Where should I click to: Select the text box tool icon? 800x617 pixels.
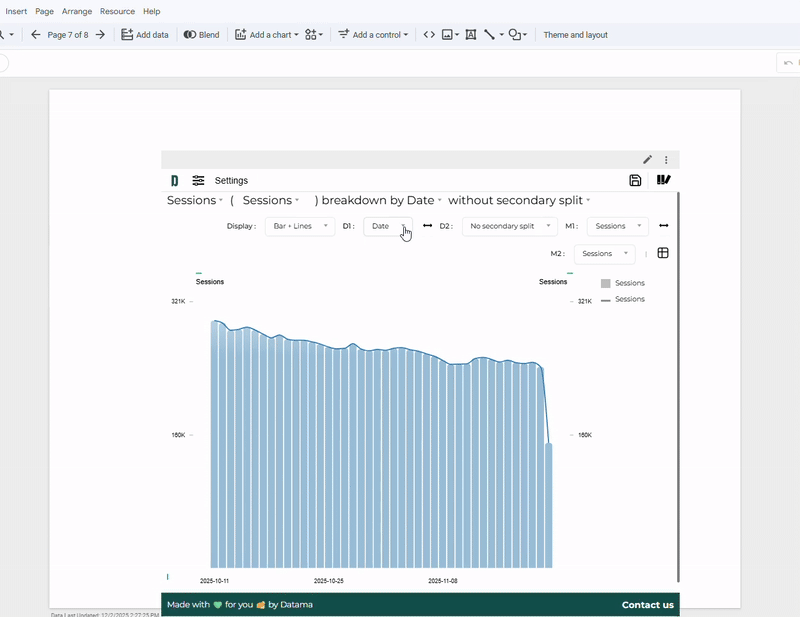[470, 35]
